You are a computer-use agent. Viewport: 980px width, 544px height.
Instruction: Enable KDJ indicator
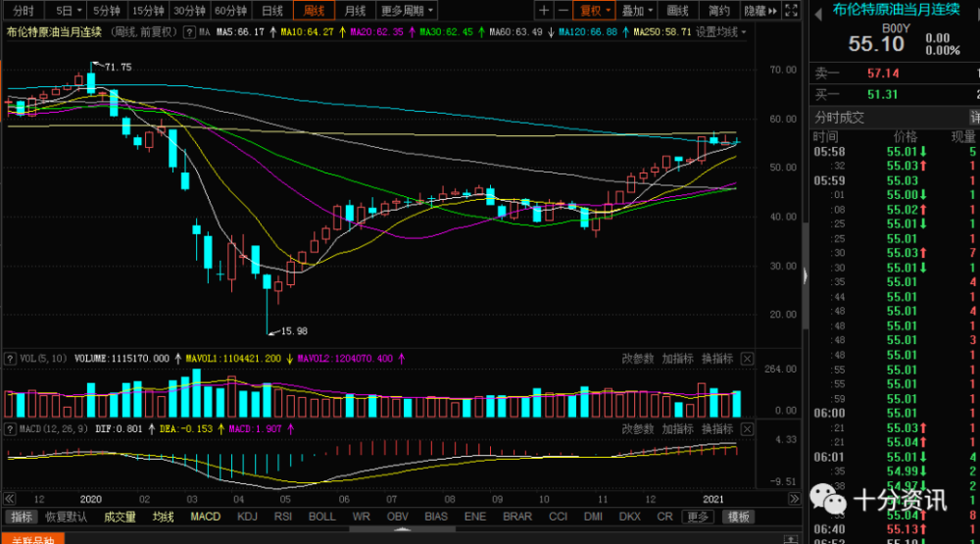[x=247, y=518]
